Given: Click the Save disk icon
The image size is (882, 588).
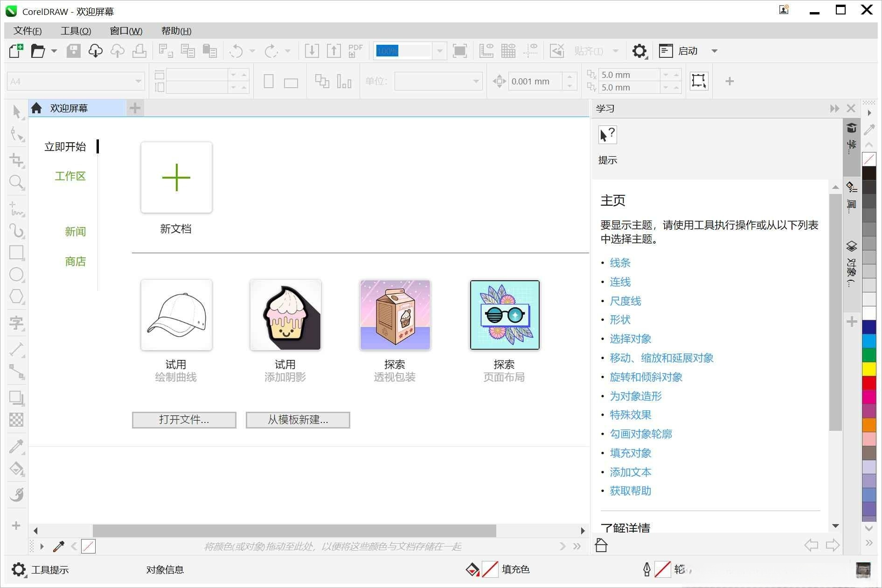Looking at the screenshot, I should (73, 51).
